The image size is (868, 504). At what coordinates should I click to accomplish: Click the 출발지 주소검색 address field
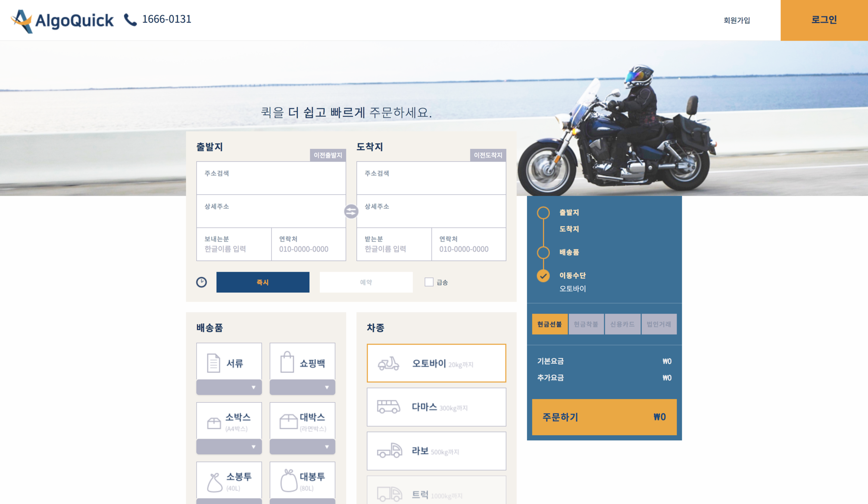[271, 178]
